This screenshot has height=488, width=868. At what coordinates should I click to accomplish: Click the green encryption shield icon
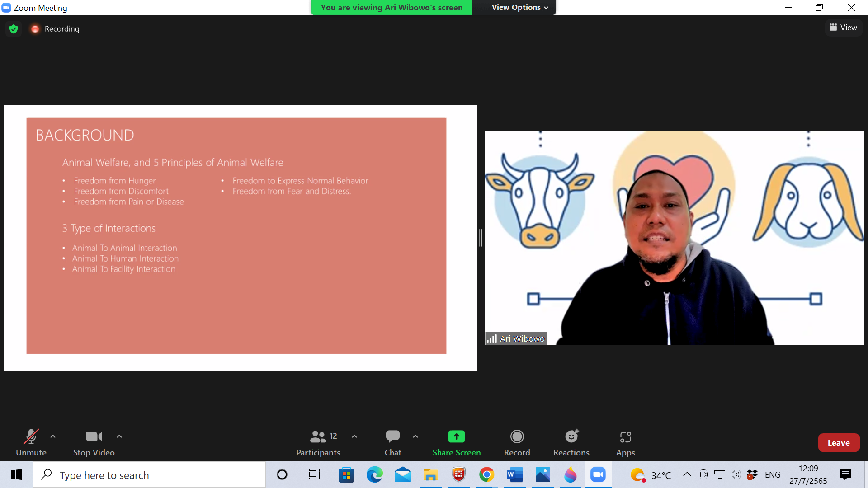tap(14, 29)
